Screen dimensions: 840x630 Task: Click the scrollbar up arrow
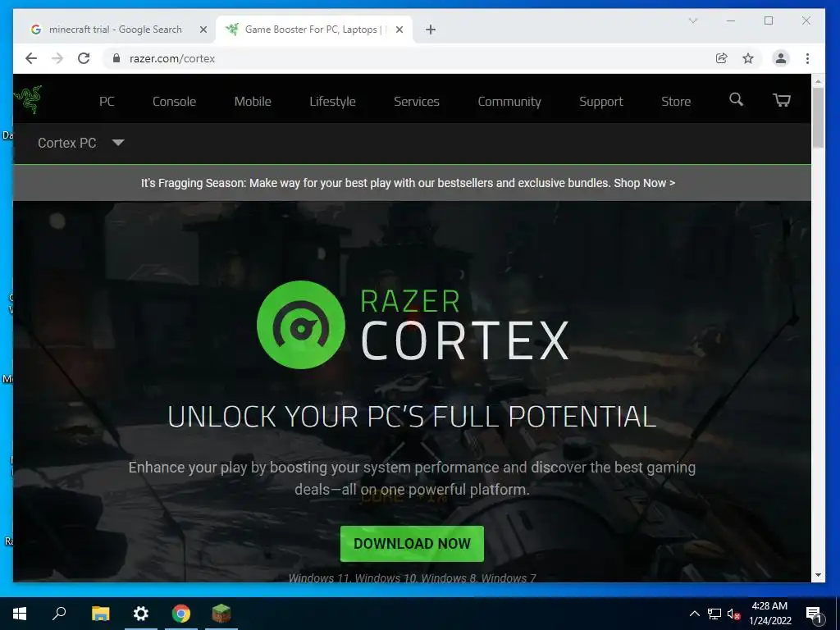[818, 81]
